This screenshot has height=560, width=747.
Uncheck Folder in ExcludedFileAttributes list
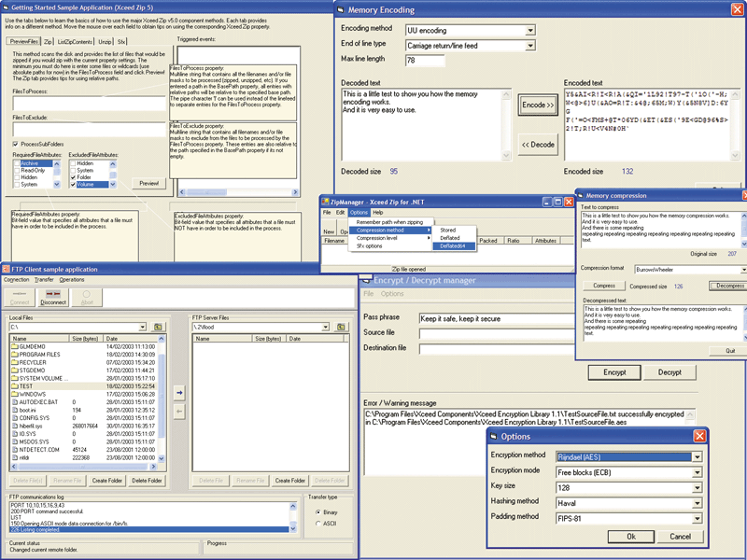pos(73,177)
